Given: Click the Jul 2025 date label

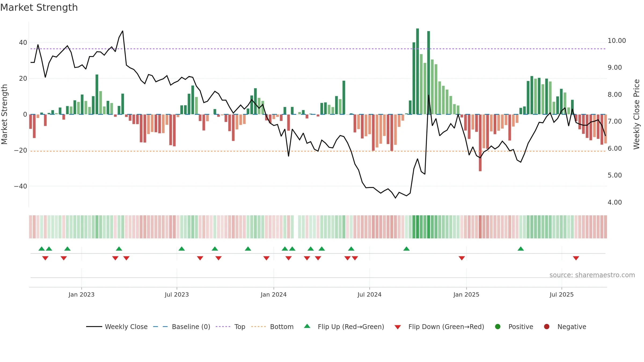Looking at the screenshot, I should click(562, 295).
